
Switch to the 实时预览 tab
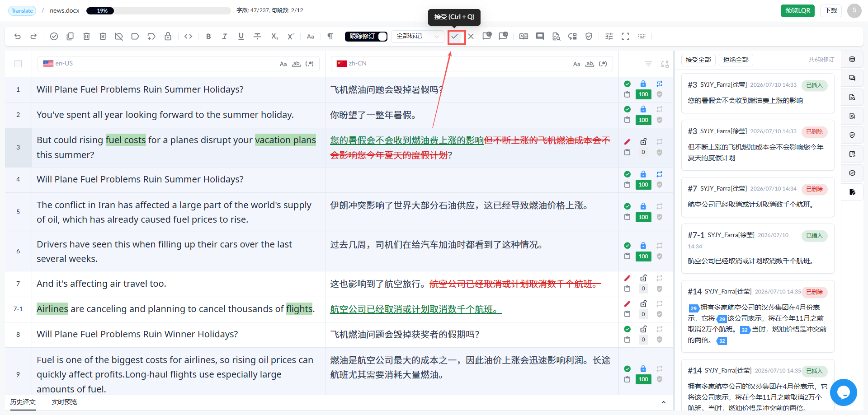coord(64,402)
